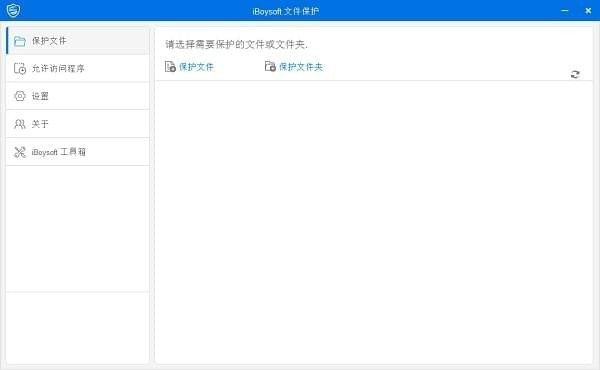The image size is (600, 370).
Task: Click the protect file document icon
Action: click(170, 67)
